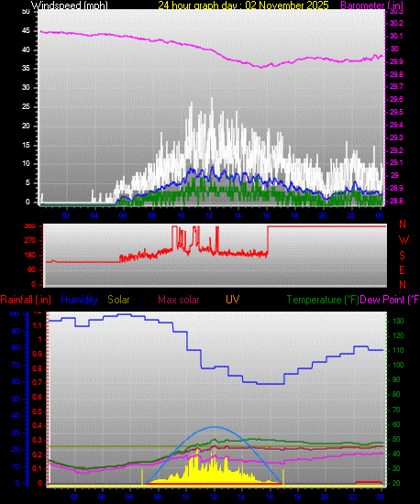Click the '24 hour graph day : 02 November 2025' title
The image size is (420, 504).
[243, 5]
